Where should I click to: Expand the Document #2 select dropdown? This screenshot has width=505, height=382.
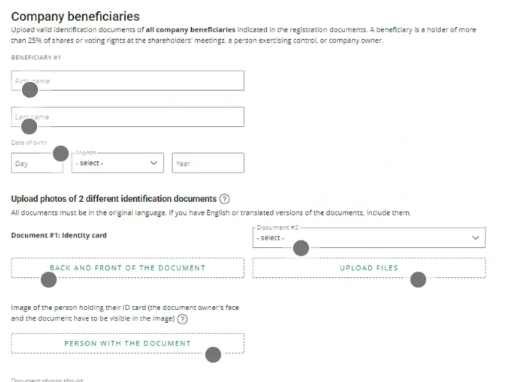[369, 237]
